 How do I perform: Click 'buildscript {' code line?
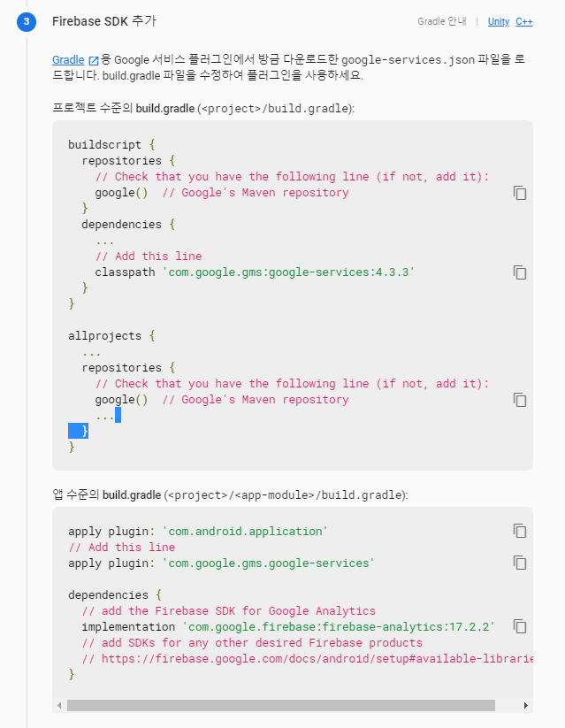point(111,145)
